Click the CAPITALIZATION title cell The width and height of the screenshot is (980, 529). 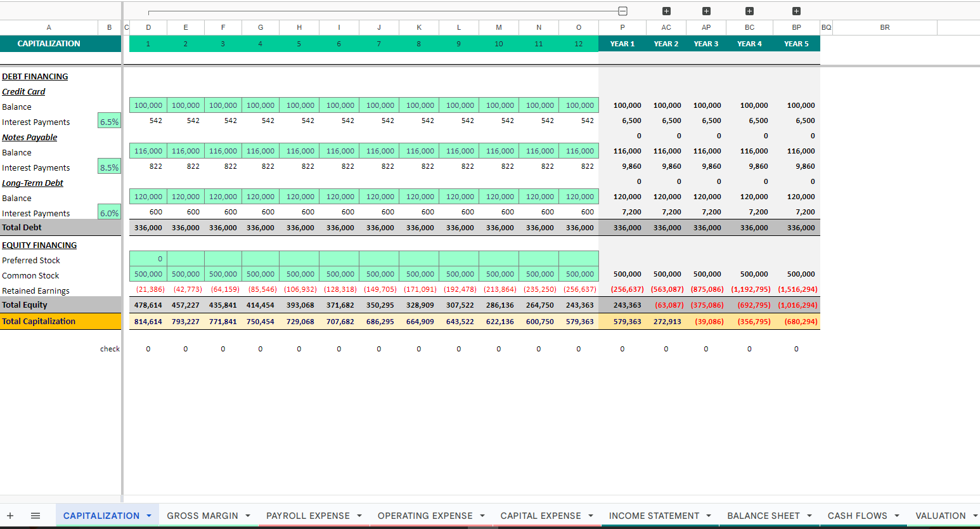pos(49,43)
